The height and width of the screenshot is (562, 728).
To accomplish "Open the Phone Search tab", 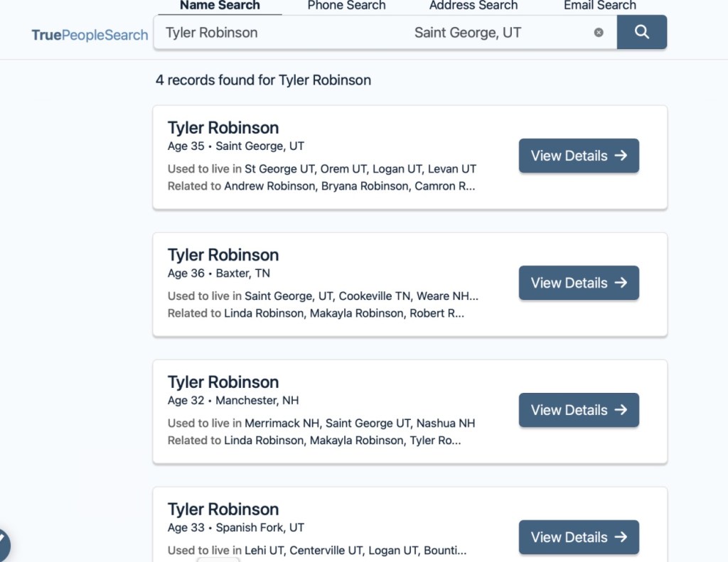I will click(x=346, y=6).
